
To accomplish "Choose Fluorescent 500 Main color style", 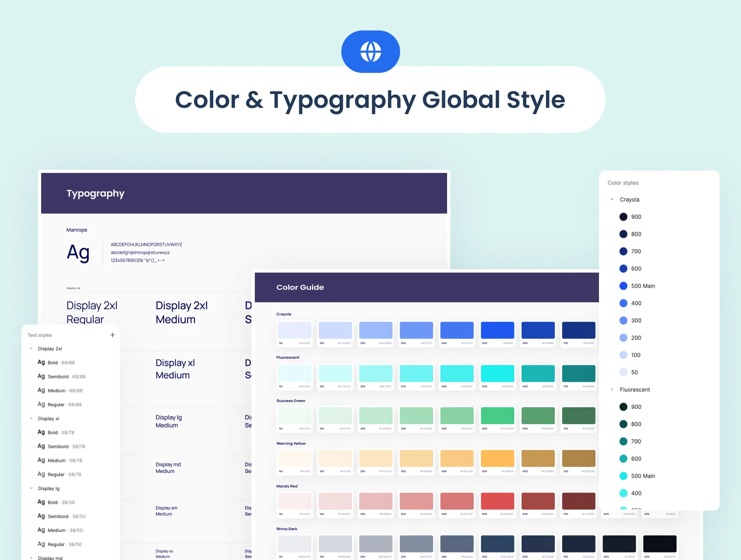I will [643, 476].
